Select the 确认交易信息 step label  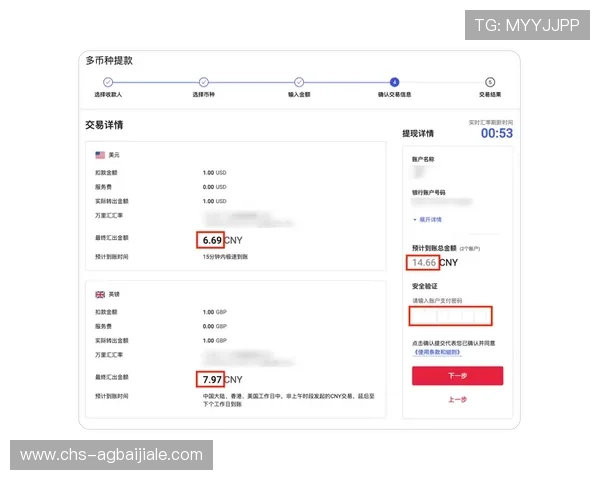(x=395, y=95)
